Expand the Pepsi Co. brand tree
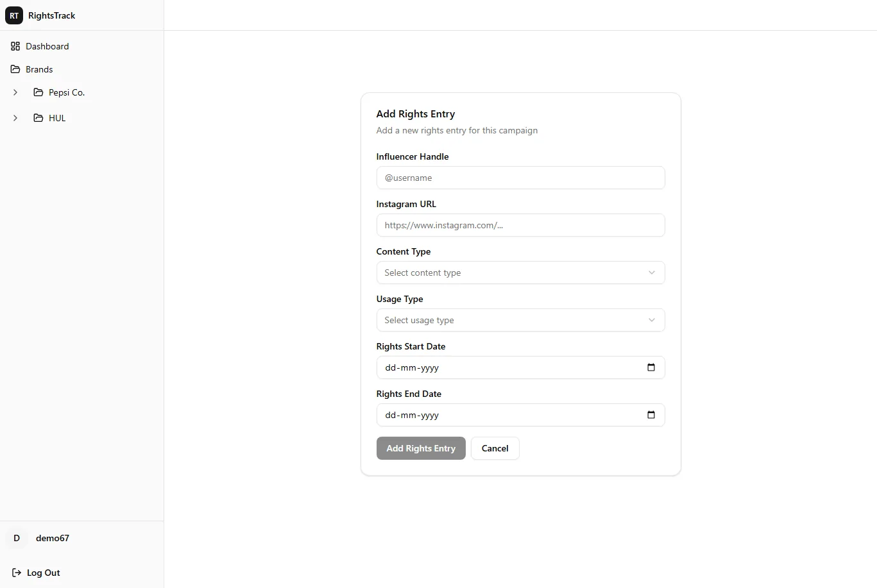Screen dimensions: 877x588 (15, 92)
